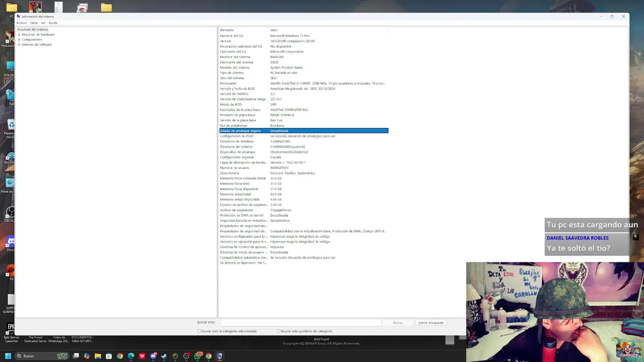644x362 pixels.
Task: Select the Versión row showing 10.0.26100
Action: point(304,41)
